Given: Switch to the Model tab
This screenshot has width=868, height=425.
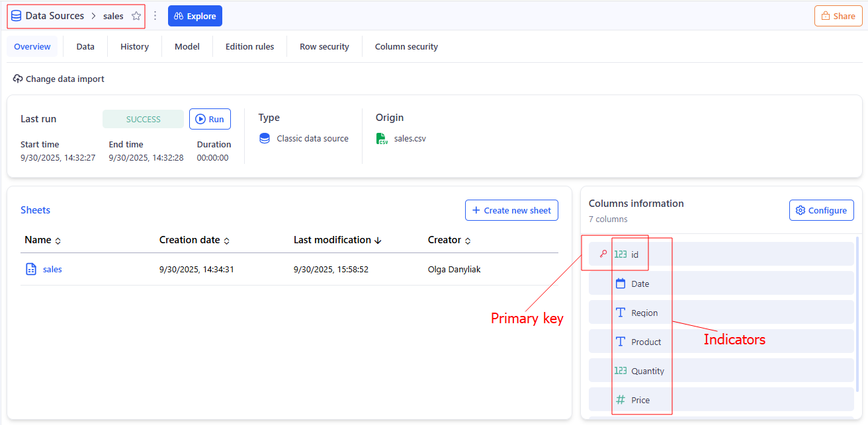Looking at the screenshot, I should [187, 47].
